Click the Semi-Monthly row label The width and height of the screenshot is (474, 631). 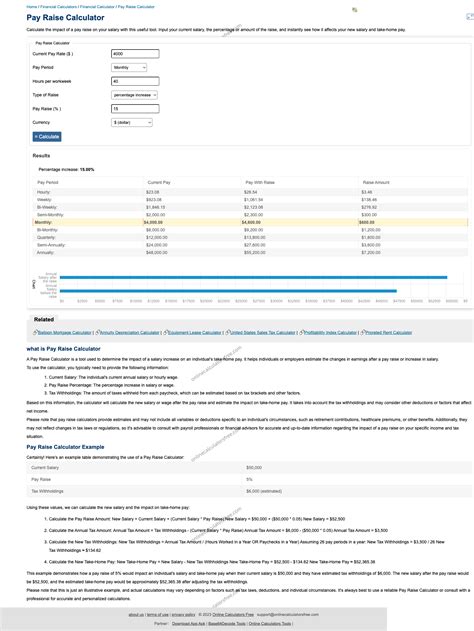pos(50,215)
